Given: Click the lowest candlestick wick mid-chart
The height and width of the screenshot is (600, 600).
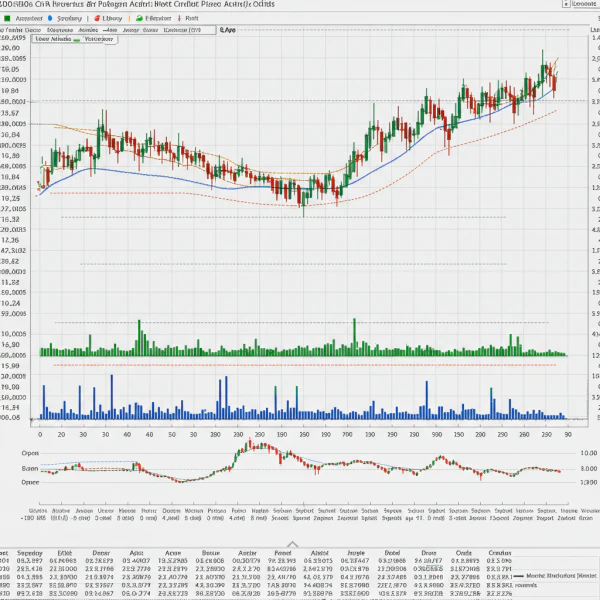Looking at the screenshot, I should tap(303, 203).
